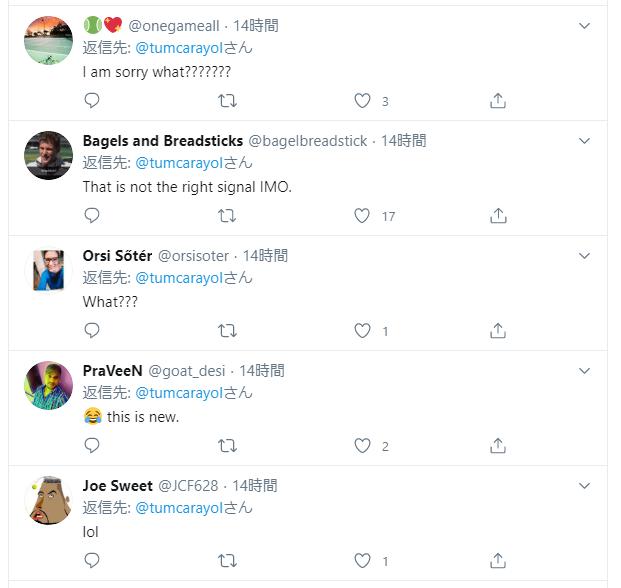Click the 14時間 timestamp on PraVeeN's tweet
The image size is (621, 588).
pos(261,371)
